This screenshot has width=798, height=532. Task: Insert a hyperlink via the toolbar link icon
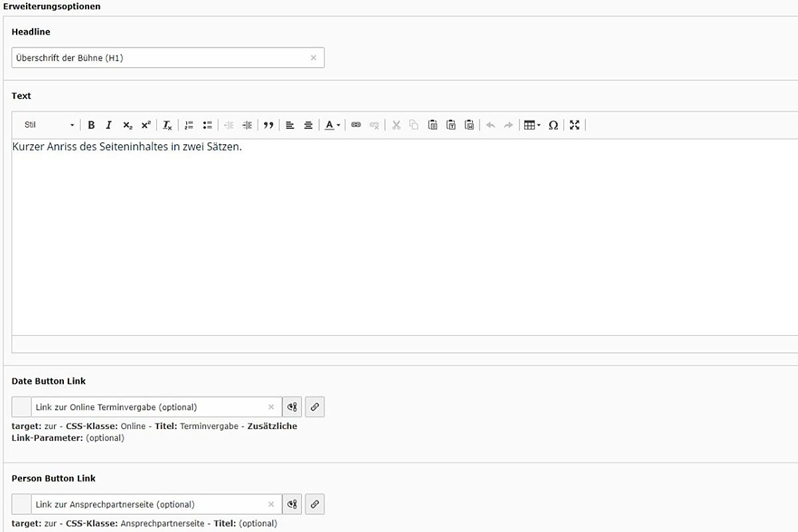pyautogui.click(x=356, y=125)
